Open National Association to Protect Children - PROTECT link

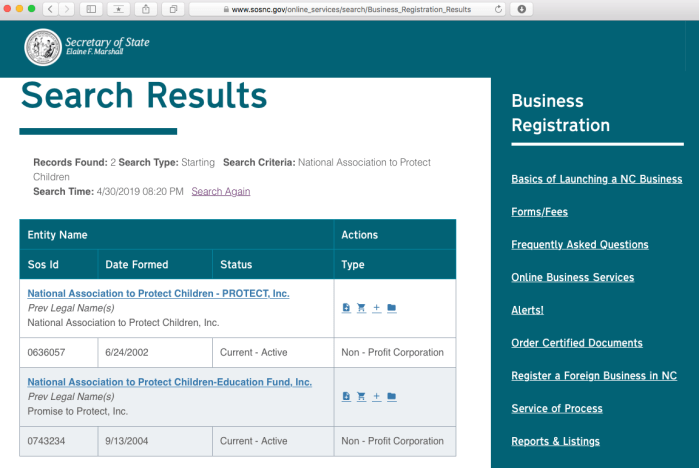click(158, 294)
